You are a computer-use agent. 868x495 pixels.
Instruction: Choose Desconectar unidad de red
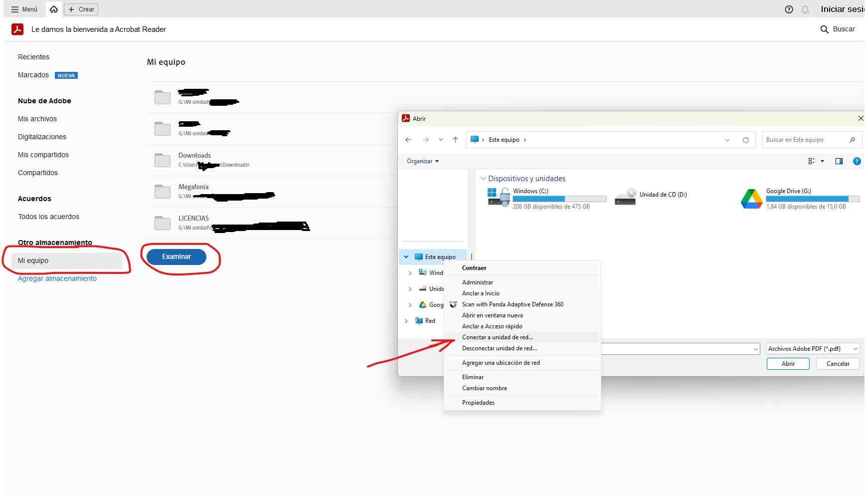pos(522,348)
